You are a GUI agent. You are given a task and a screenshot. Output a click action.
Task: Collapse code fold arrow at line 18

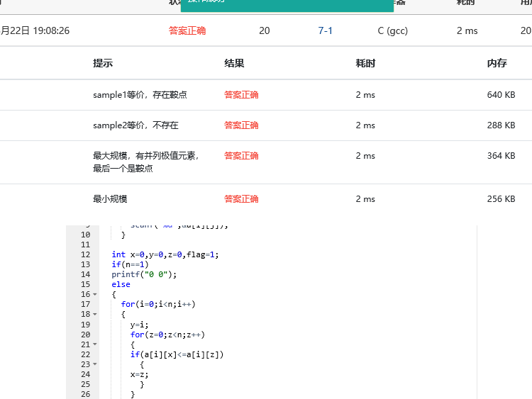click(95, 314)
